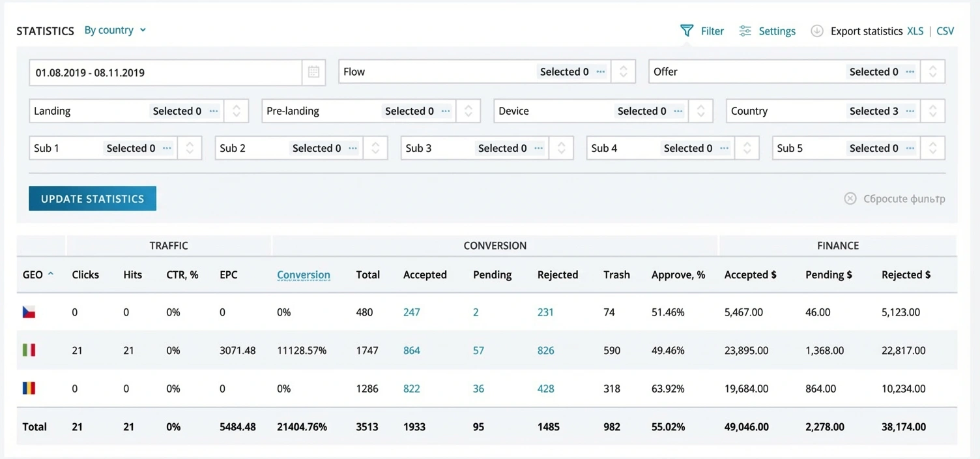This screenshot has height=459, width=980.
Task: Click the Export statistics download icon
Action: 816,31
